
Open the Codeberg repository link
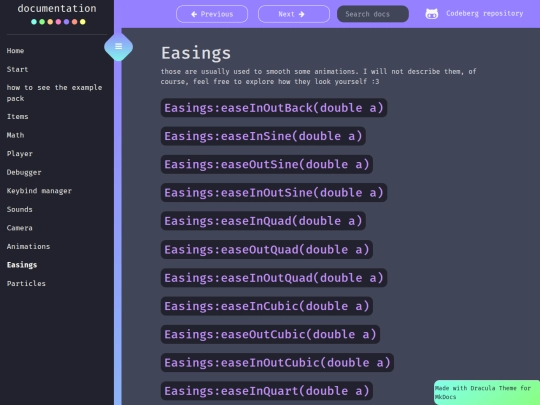484,13
